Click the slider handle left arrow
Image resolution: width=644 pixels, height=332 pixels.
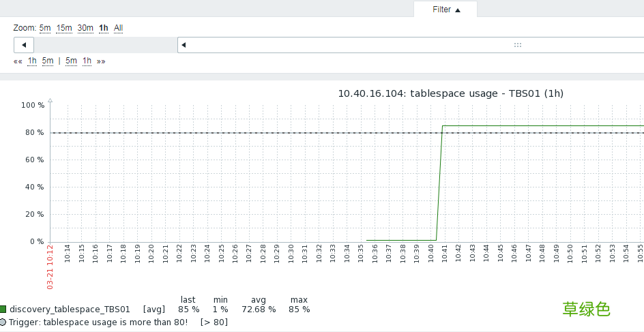tap(184, 45)
